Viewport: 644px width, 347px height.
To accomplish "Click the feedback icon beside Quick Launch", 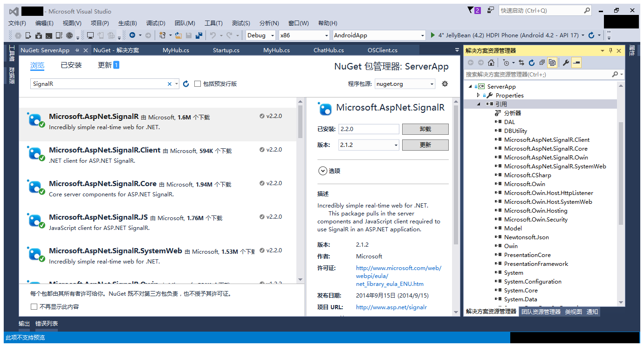I will (x=491, y=10).
